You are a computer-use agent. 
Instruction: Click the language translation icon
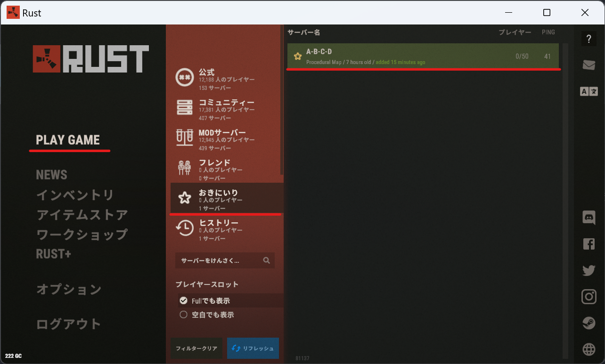589,91
